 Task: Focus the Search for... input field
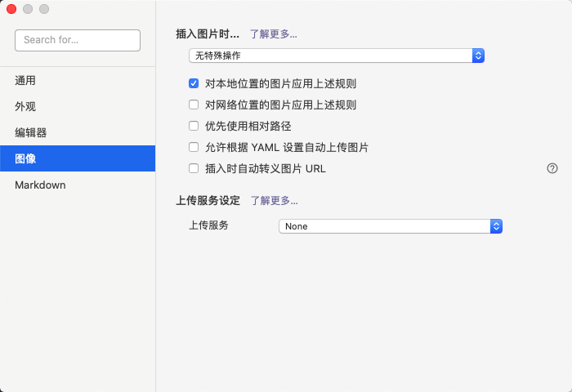pyautogui.click(x=78, y=40)
